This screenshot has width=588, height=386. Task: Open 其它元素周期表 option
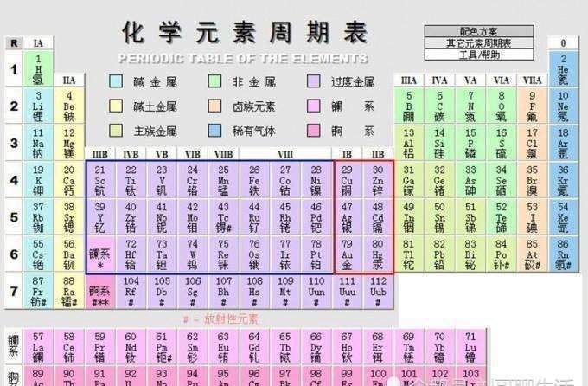478,42
